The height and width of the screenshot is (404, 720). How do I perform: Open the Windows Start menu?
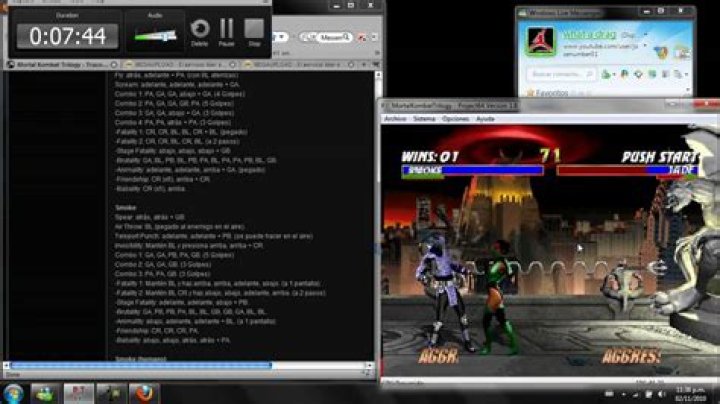pyautogui.click(x=13, y=394)
